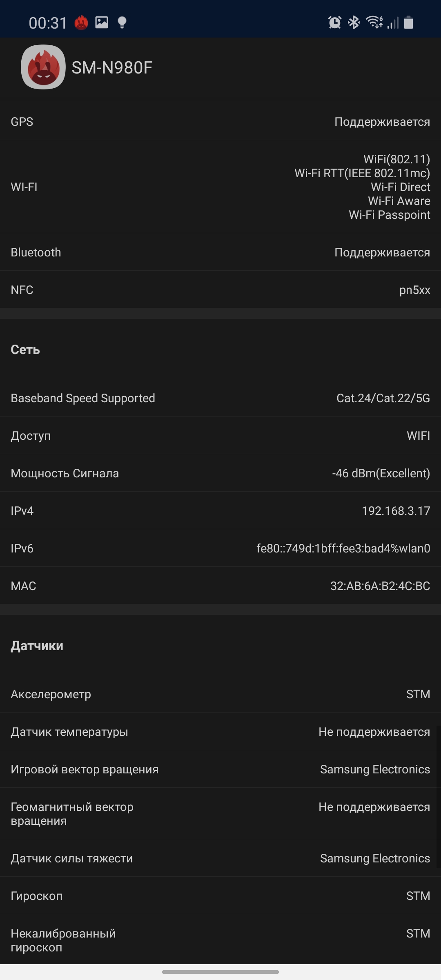
Task: Tap the lightbulb notification icon
Action: tap(122, 22)
